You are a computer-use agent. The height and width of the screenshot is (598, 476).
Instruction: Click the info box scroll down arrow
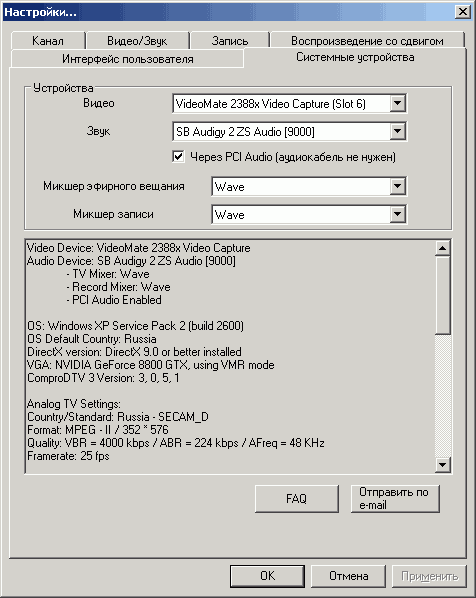pos(442,465)
